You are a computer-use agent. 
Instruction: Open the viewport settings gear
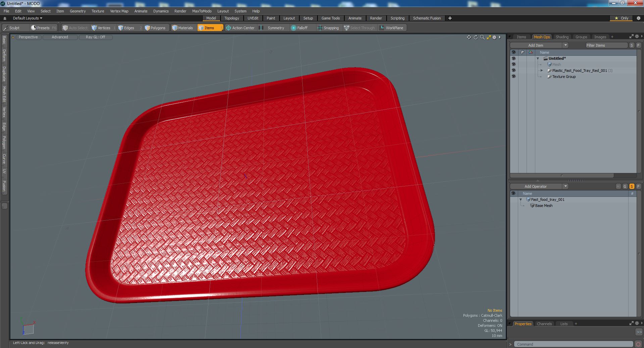pos(494,37)
